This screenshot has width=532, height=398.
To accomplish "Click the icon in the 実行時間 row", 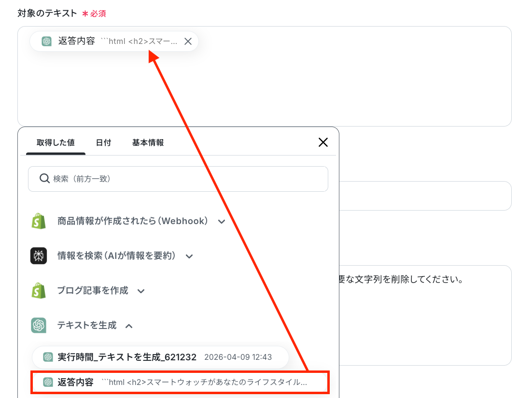I will coord(48,357).
